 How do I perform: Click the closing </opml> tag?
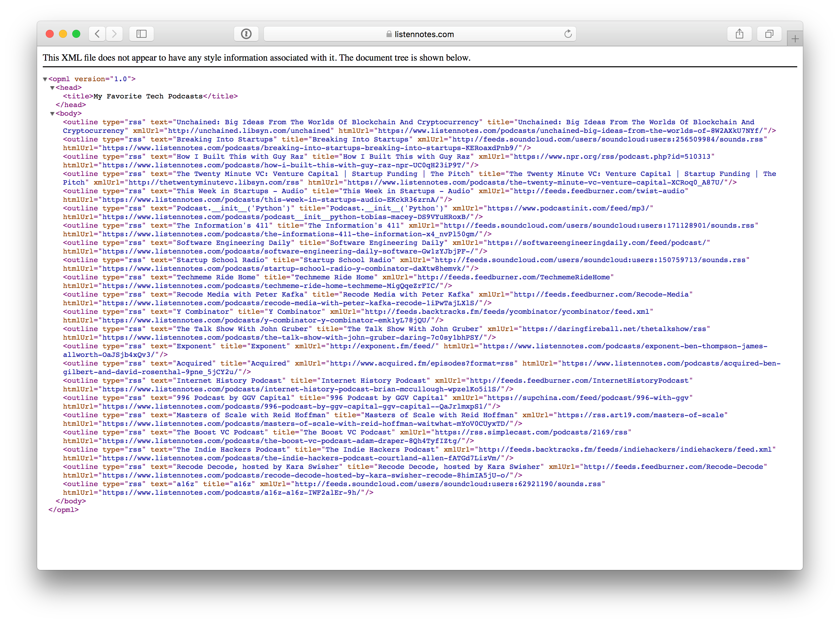[63, 510]
